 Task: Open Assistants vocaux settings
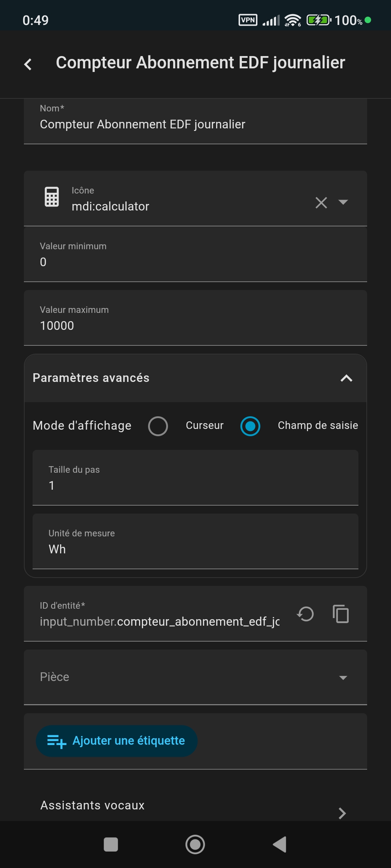pos(195,806)
